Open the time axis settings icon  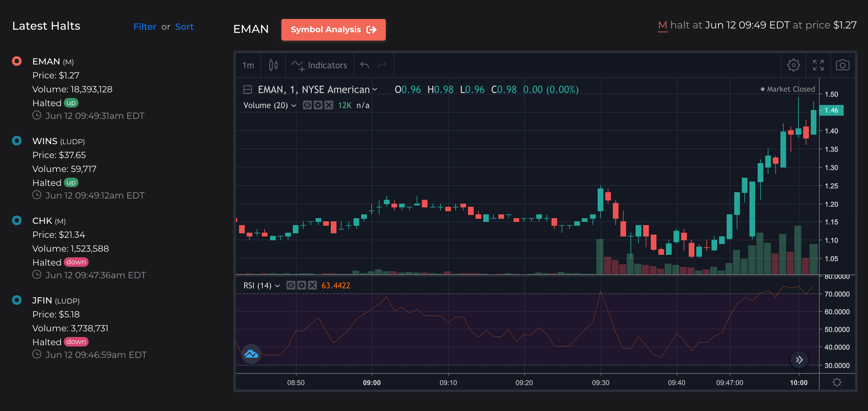837,382
